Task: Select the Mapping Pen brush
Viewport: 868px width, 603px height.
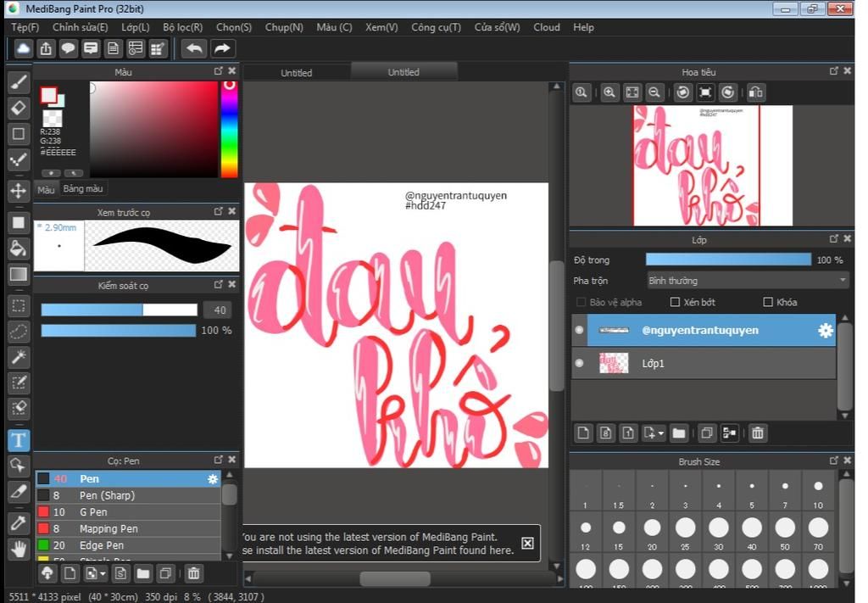Action: coord(129,529)
